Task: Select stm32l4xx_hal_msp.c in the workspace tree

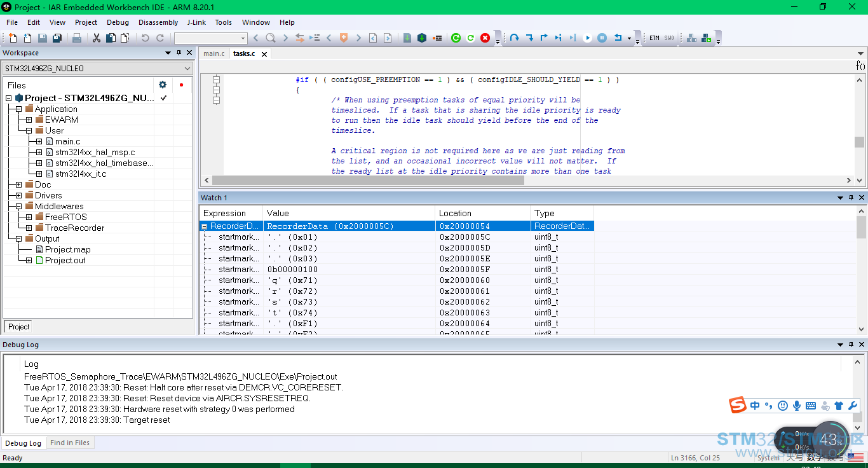Action: coord(95,152)
